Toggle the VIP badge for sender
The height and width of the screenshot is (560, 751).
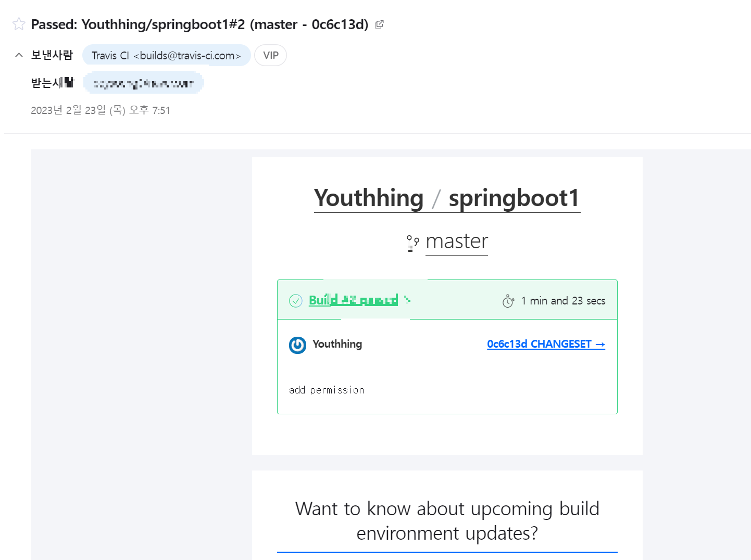click(x=271, y=55)
